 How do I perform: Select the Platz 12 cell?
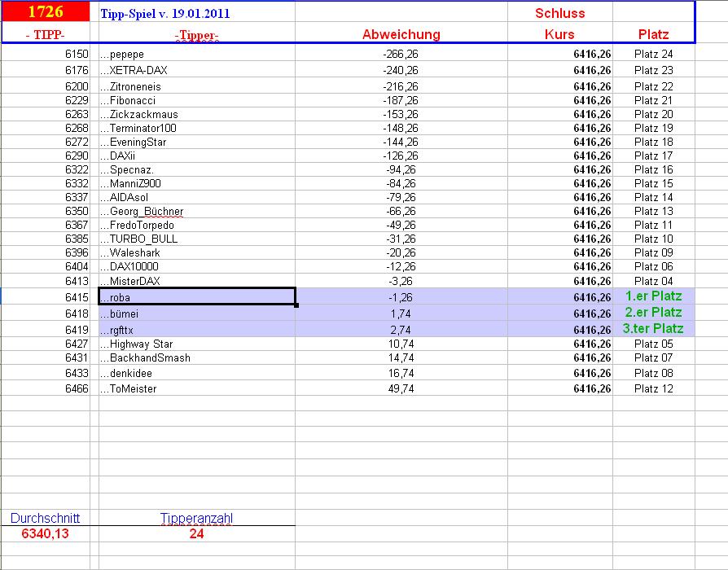pos(653,388)
